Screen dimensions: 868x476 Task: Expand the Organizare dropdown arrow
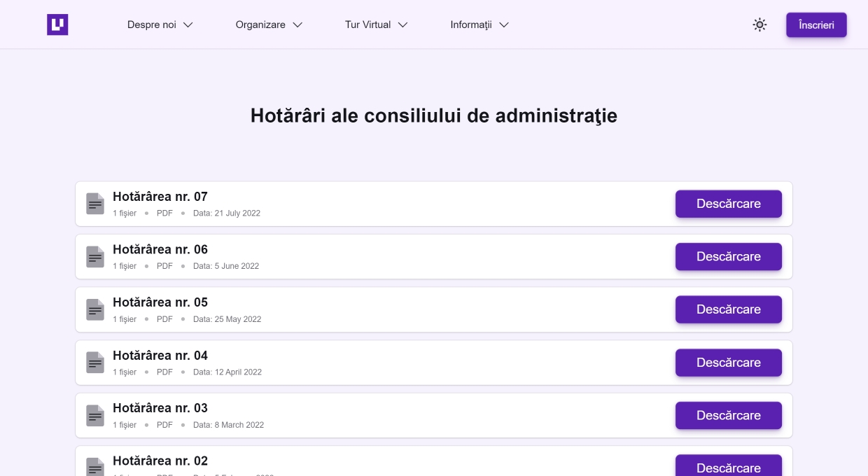coord(297,24)
